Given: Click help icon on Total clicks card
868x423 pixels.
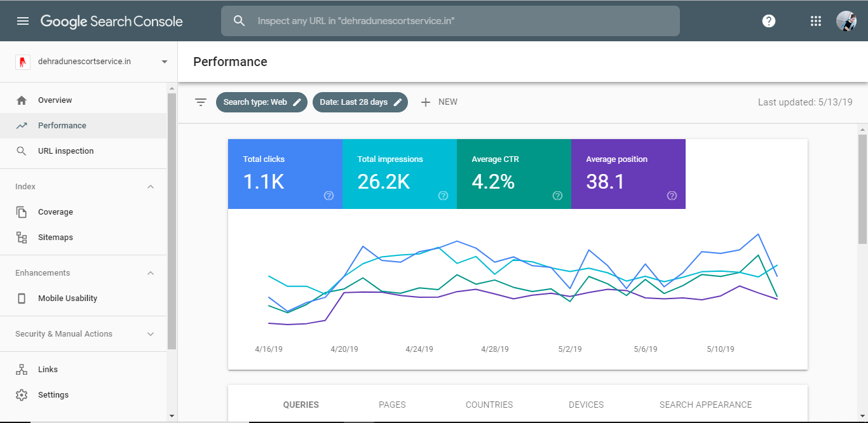Looking at the screenshot, I should tap(329, 196).
